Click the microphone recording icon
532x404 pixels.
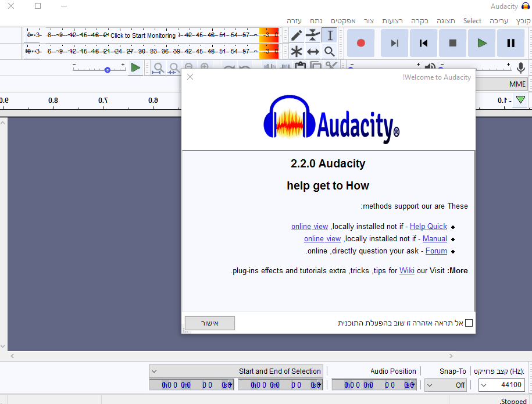521,67
